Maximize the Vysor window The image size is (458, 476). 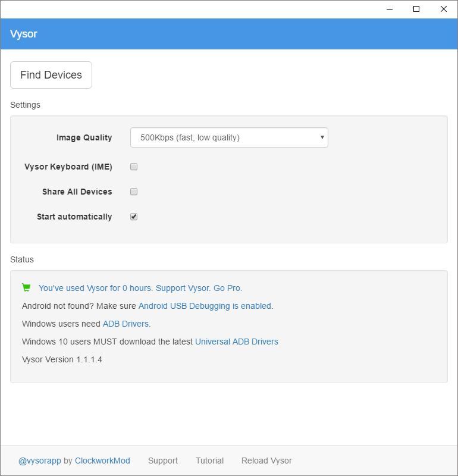click(416, 9)
